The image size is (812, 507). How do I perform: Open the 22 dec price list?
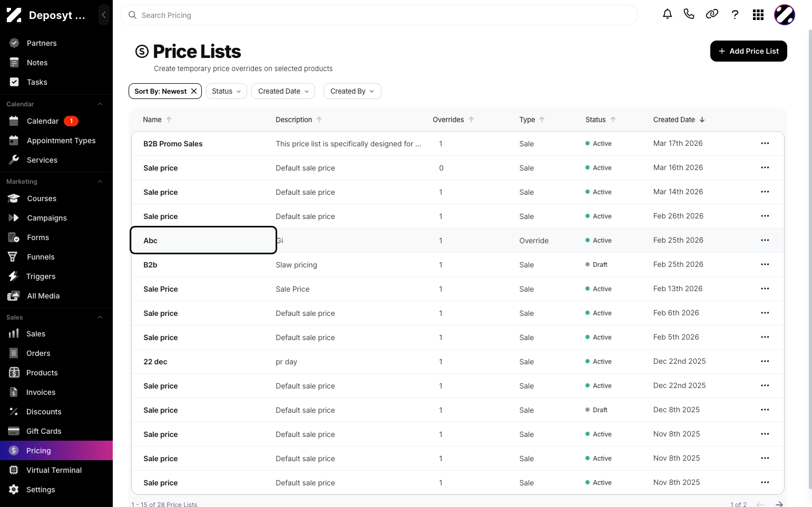tap(155, 362)
